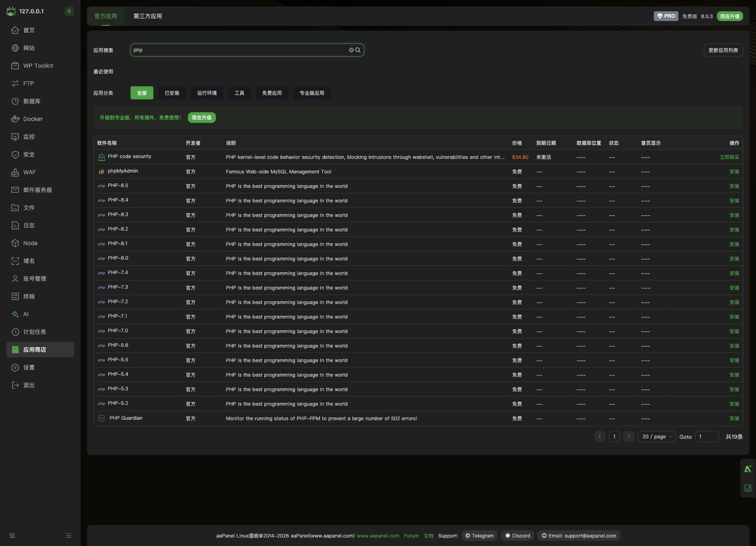Image resolution: width=756 pixels, height=546 pixels.
Task: Open the Logs (日志) icon
Action: point(15,225)
